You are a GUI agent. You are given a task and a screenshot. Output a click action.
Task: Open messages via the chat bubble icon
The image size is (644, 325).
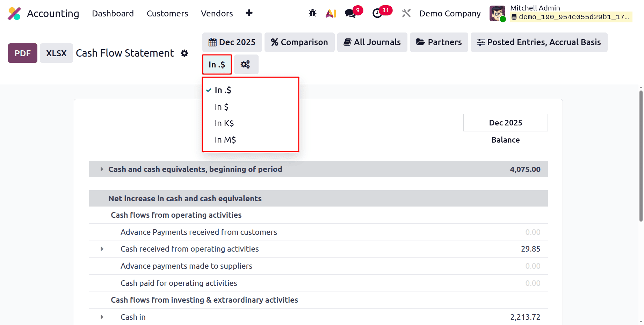(x=350, y=13)
